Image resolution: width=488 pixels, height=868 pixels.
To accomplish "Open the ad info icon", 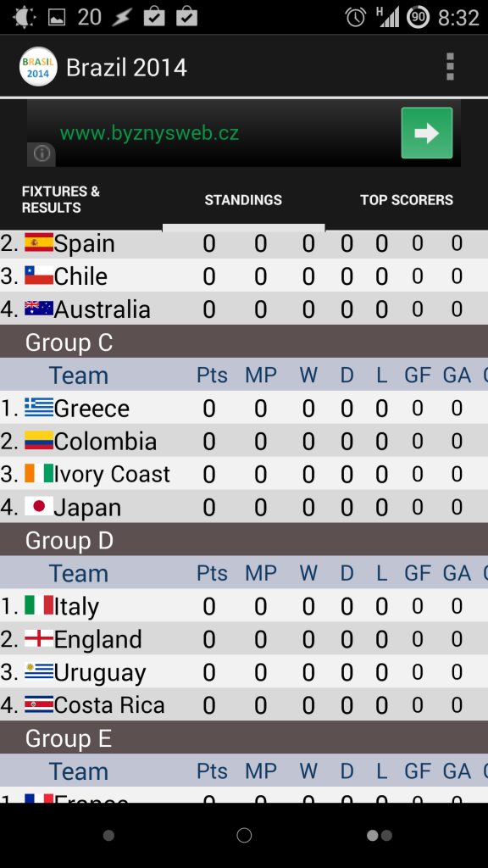I will [42, 153].
